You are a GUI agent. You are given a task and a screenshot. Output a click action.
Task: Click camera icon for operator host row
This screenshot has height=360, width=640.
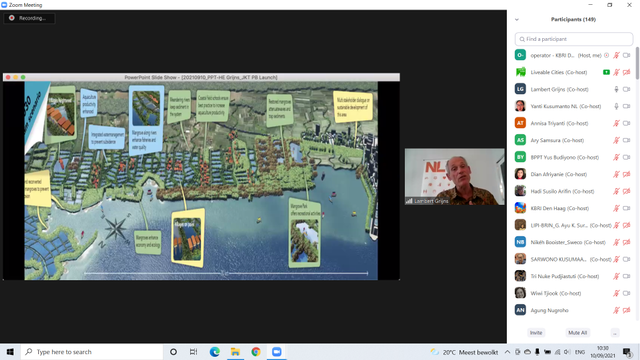[x=627, y=55]
